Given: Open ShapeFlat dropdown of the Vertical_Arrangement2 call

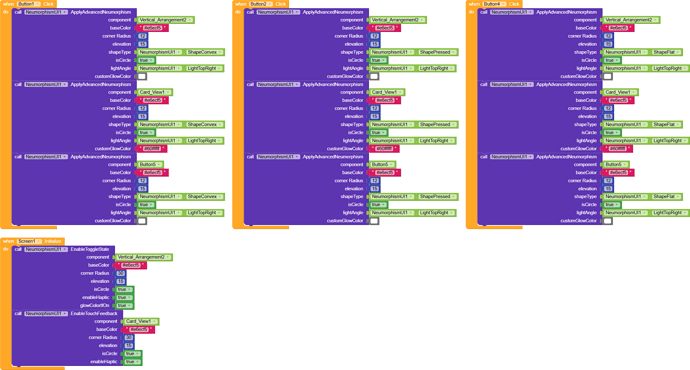Looking at the screenshot, I should pyautogui.click(x=666, y=52).
